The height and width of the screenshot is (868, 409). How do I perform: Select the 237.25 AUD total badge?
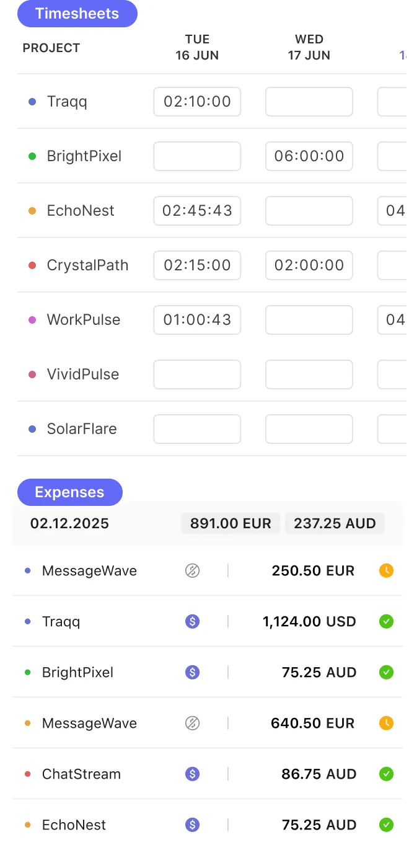335,523
